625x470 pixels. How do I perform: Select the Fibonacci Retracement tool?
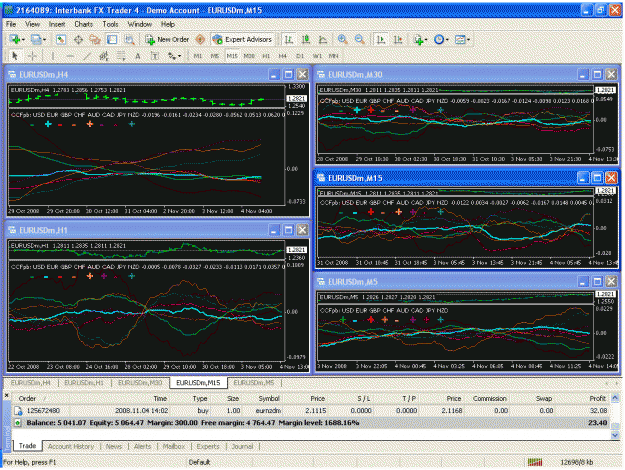coord(121,56)
